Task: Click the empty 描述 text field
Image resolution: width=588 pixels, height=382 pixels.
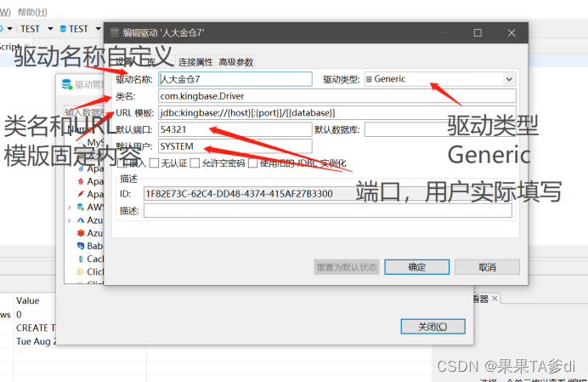Action: pyautogui.click(x=328, y=211)
